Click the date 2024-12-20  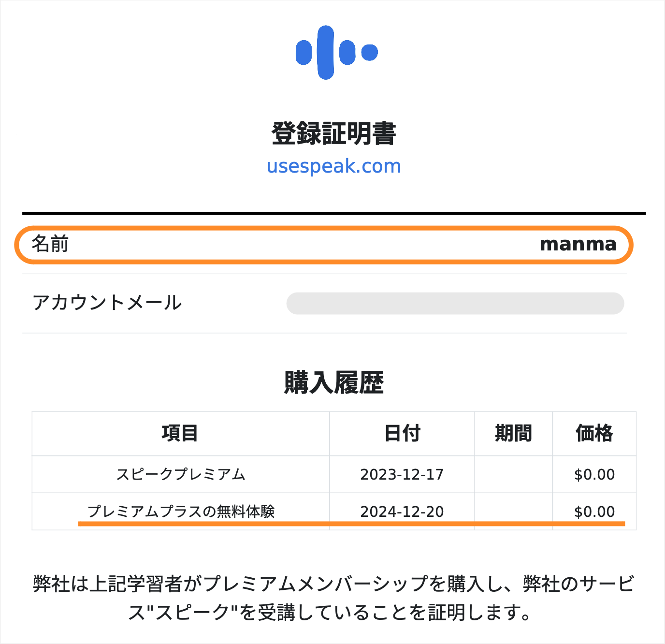[402, 512]
